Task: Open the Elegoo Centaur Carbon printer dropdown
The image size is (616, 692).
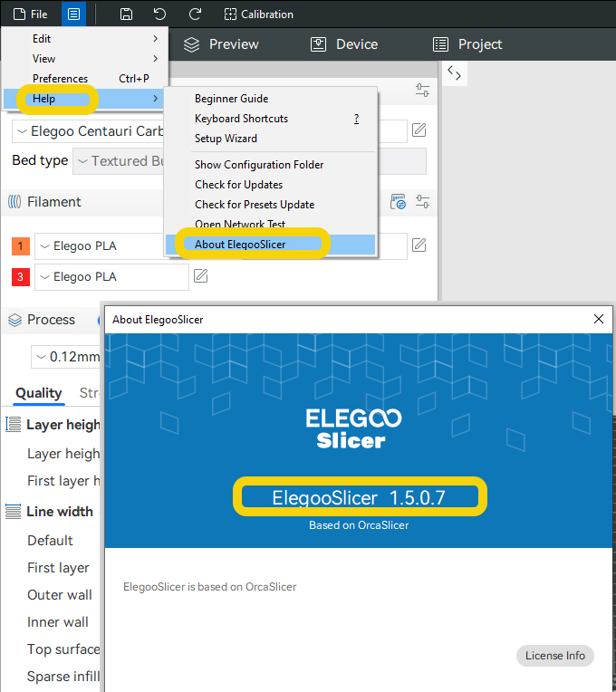Action: coord(91,131)
